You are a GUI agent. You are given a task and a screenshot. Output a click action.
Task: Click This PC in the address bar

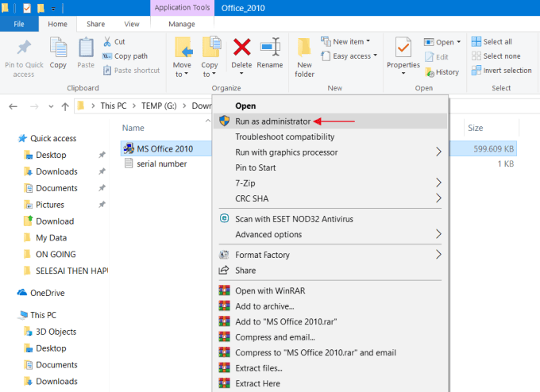click(114, 106)
